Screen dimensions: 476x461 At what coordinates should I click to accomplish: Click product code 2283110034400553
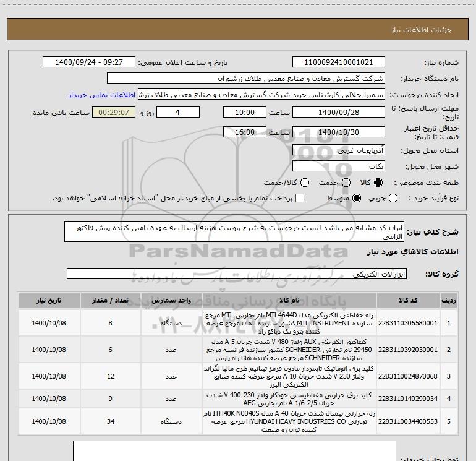coord(408,421)
